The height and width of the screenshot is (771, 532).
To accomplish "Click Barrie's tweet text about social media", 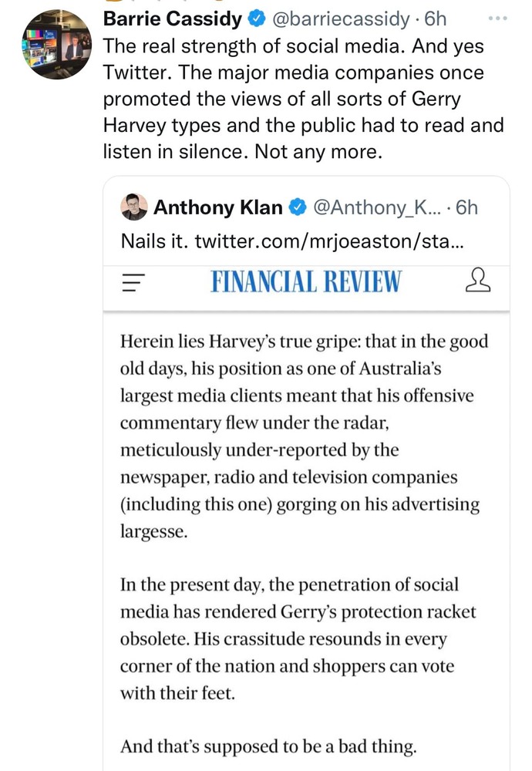I will pyautogui.click(x=301, y=99).
